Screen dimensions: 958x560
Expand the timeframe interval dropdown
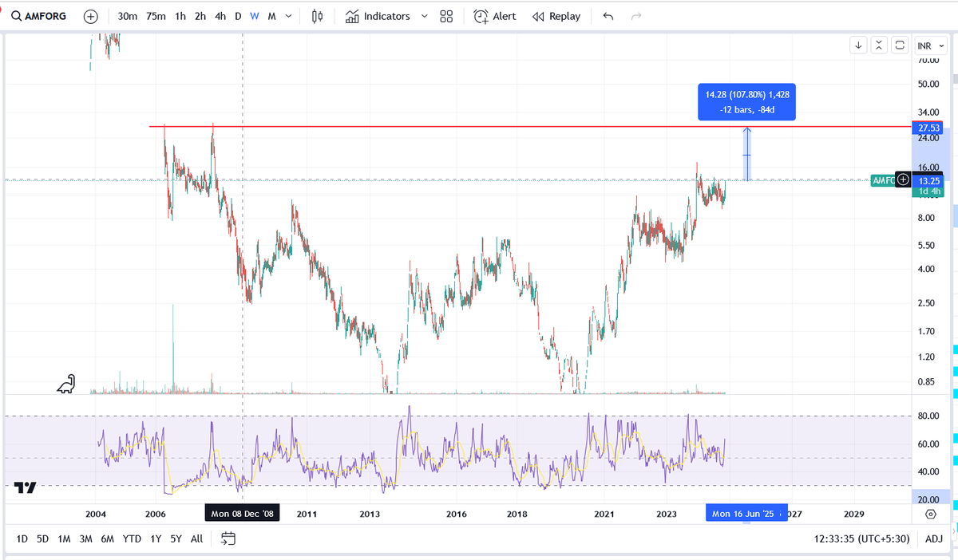click(288, 16)
